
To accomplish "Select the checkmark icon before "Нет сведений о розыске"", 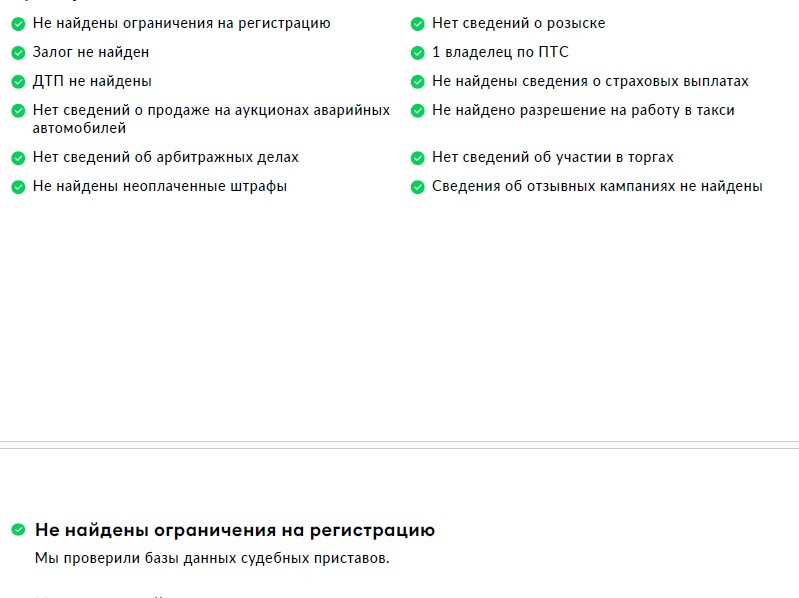I will click(x=418, y=23).
